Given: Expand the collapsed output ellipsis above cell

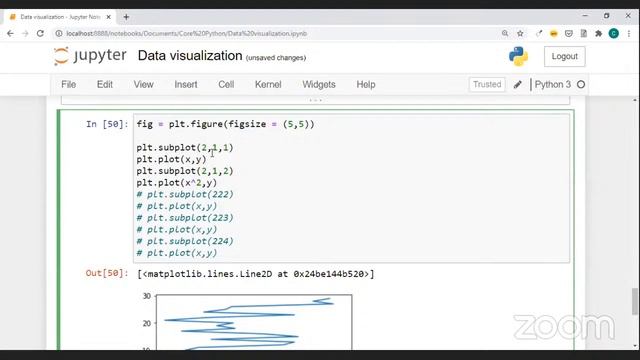Looking at the screenshot, I should (316, 100).
